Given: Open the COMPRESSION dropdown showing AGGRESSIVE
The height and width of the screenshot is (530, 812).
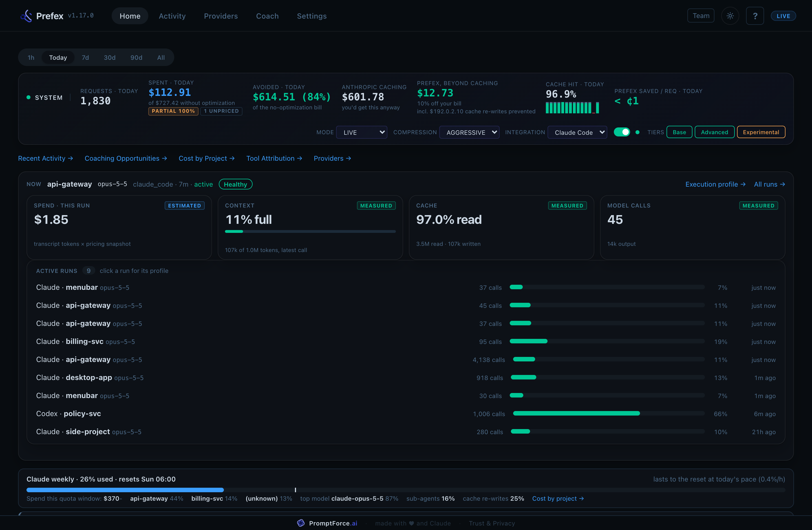Looking at the screenshot, I should [x=469, y=132].
